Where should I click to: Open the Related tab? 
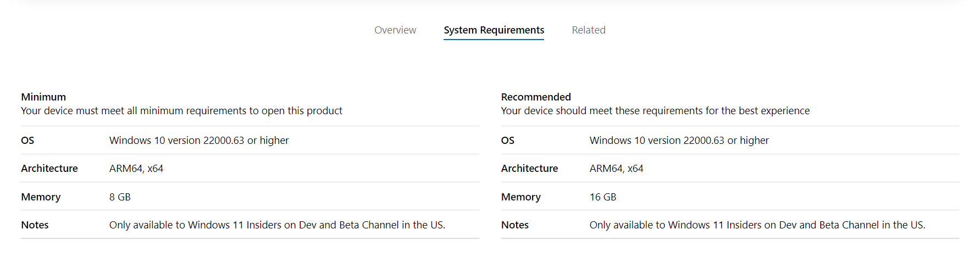(x=589, y=30)
